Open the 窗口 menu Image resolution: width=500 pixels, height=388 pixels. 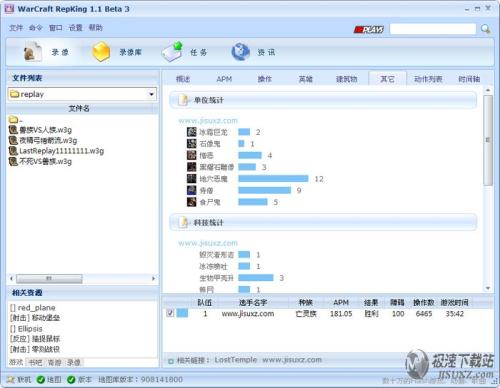(x=56, y=28)
